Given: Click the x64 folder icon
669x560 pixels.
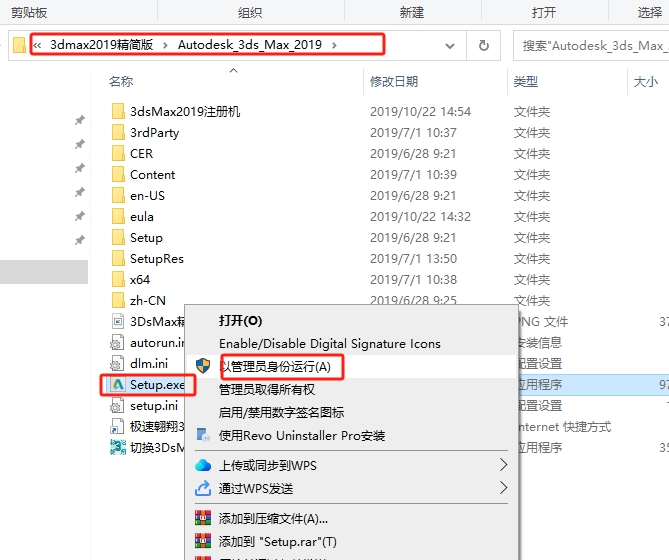Looking at the screenshot, I should click(x=118, y=279).
